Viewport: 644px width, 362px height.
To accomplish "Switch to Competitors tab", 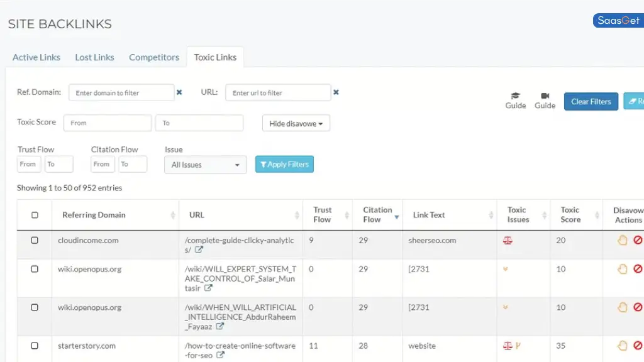I will tap(154, 57).
